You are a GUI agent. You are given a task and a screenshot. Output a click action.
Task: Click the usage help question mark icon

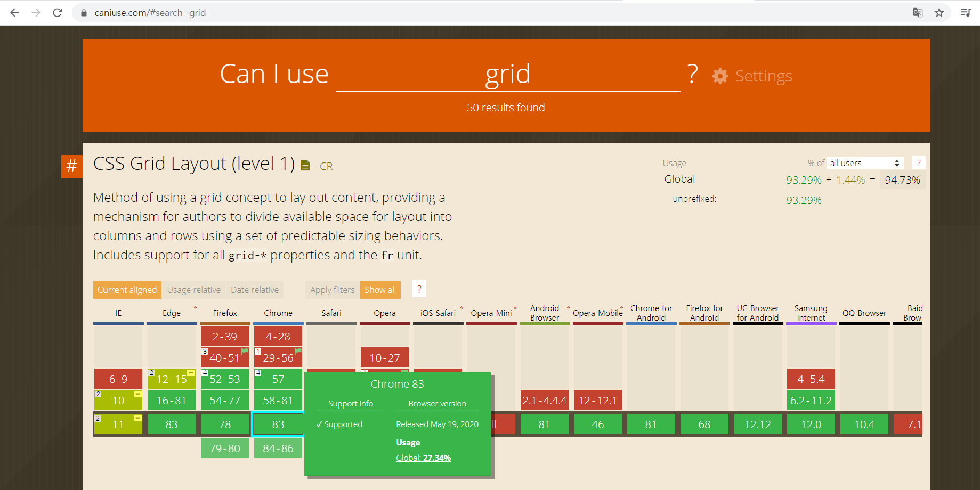[919, 163]
